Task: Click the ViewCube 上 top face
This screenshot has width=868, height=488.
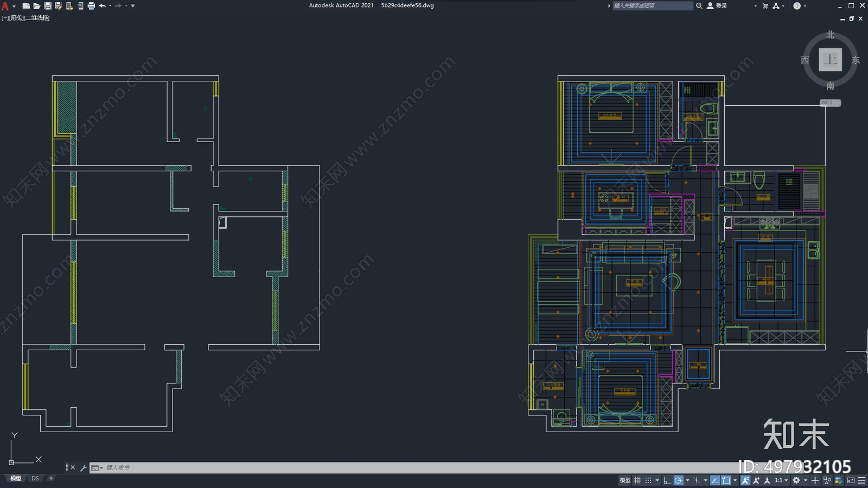Action: pyautogui.click(x=830, y=60)
